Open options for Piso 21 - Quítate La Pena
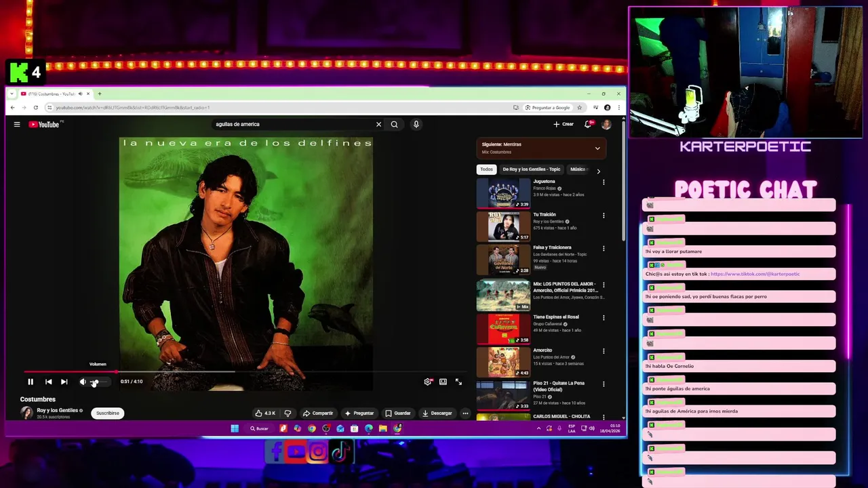 tap(604, 384)
